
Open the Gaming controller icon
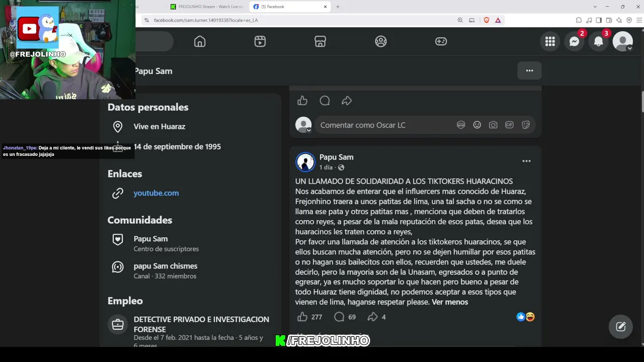point(441,41)
